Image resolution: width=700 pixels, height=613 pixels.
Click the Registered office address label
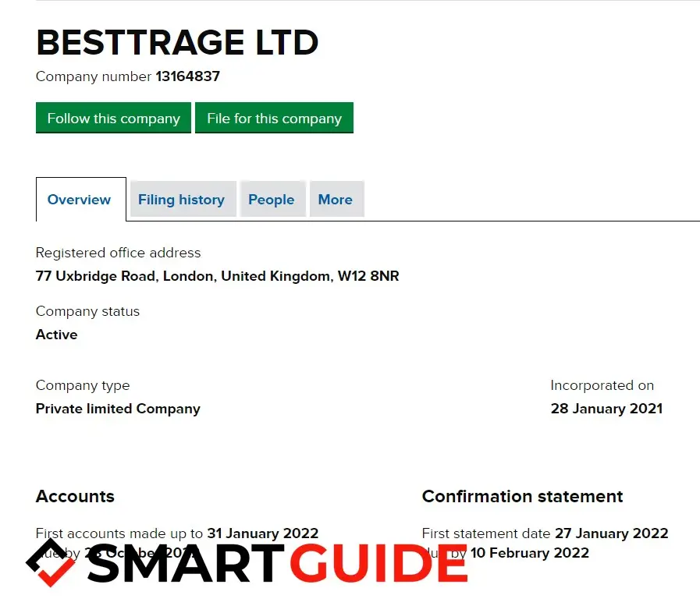click(118, 253)
